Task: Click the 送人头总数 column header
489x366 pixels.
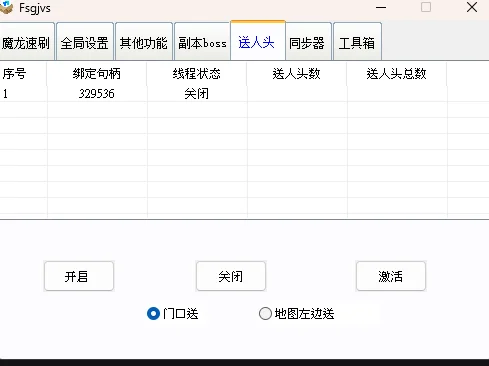Action: (397, 73)
